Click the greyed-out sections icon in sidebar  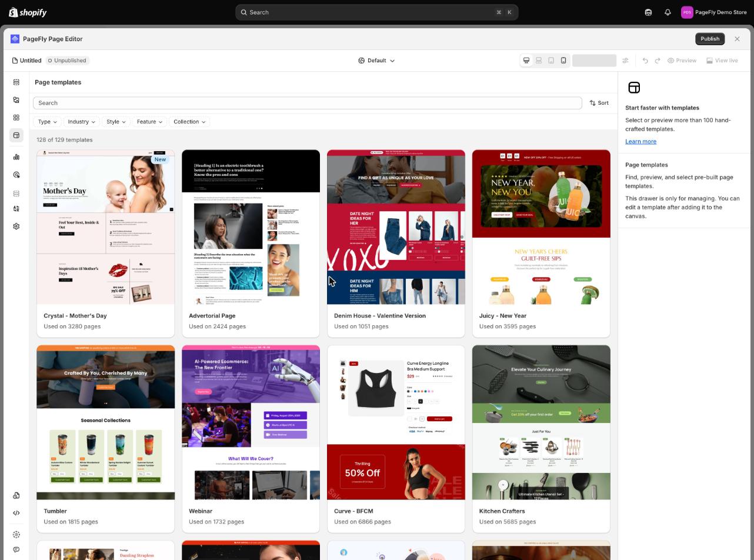[x=16, y=194]
